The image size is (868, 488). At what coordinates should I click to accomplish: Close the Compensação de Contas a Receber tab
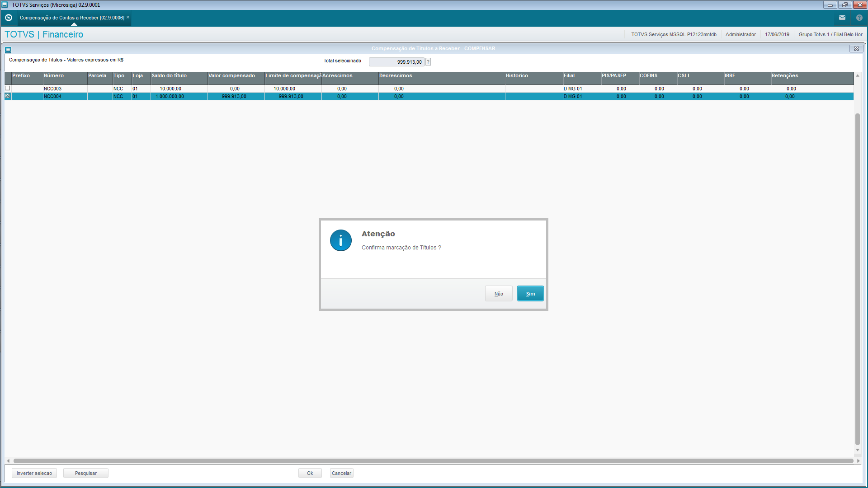128,17
